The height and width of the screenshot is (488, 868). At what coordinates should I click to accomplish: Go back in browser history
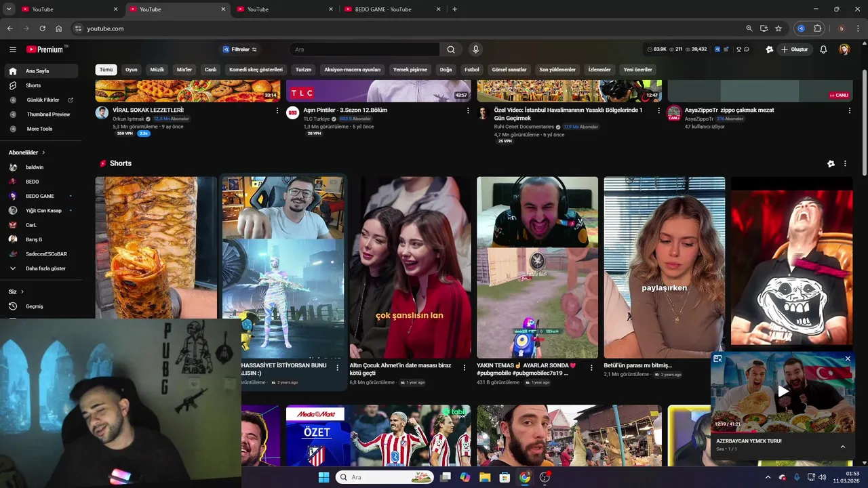(9, 28)
